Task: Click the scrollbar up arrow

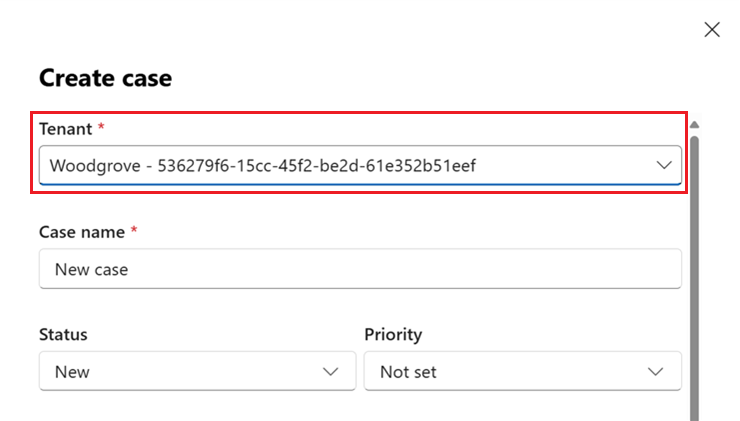Action: (x=694, y=125)
